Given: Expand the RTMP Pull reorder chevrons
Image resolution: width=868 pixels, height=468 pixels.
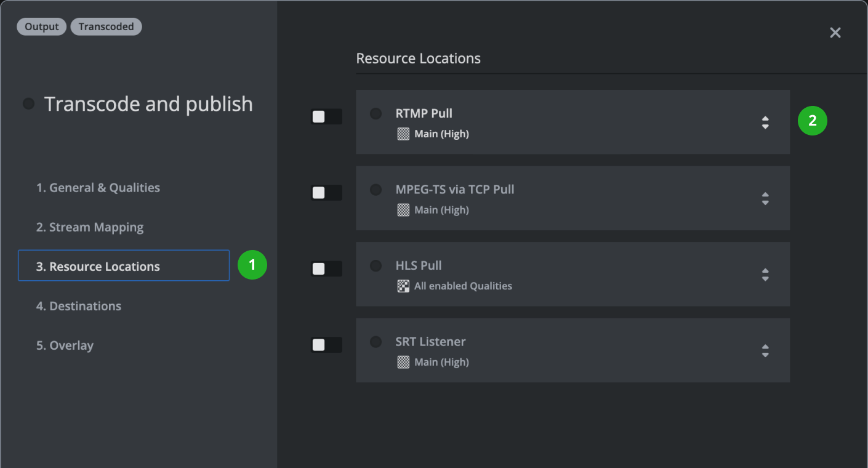Looking at the screenshot, I should [765, 123].
